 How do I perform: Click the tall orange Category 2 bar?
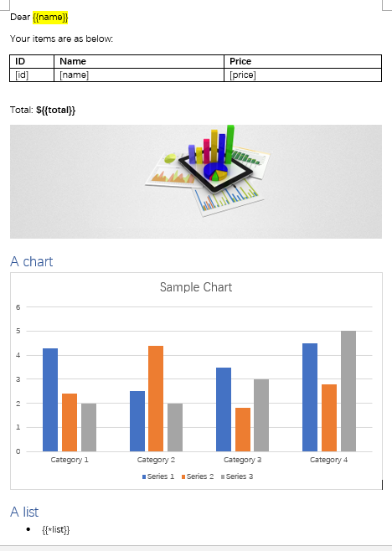coord(156,399)
